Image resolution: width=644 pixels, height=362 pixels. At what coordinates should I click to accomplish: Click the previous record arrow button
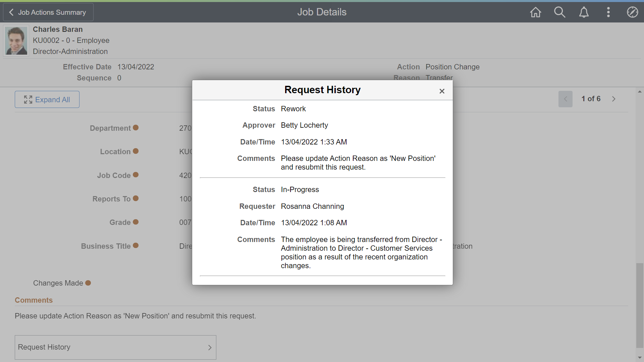coord(565,99)
